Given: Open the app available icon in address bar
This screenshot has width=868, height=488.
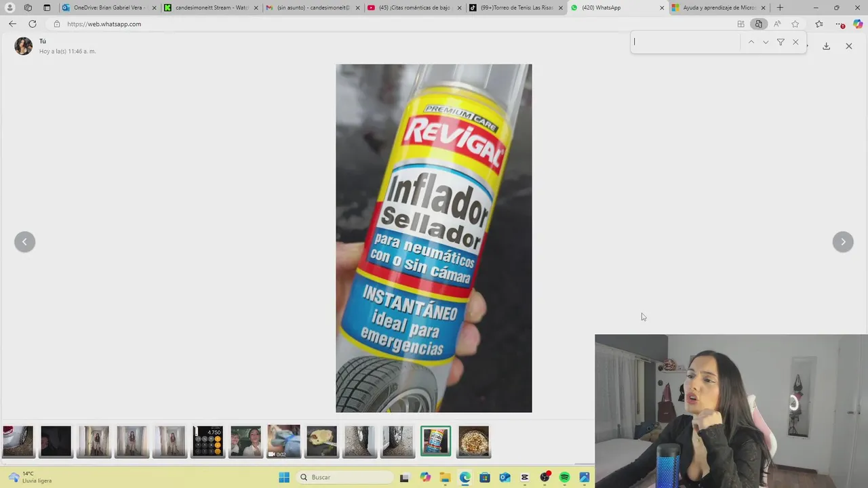Looking at the screenshot, I should coord(741,24).
